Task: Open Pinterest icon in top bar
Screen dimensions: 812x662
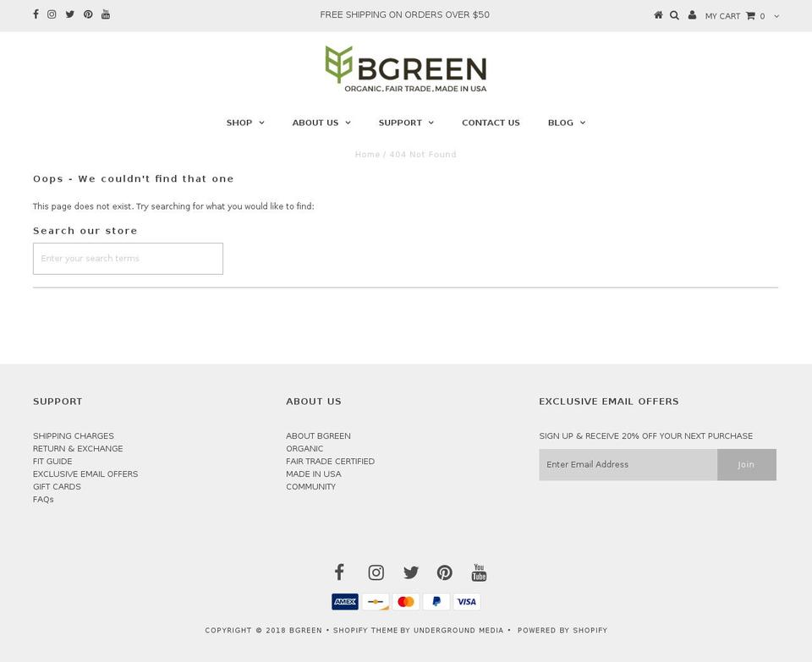Action: (88, 14)
